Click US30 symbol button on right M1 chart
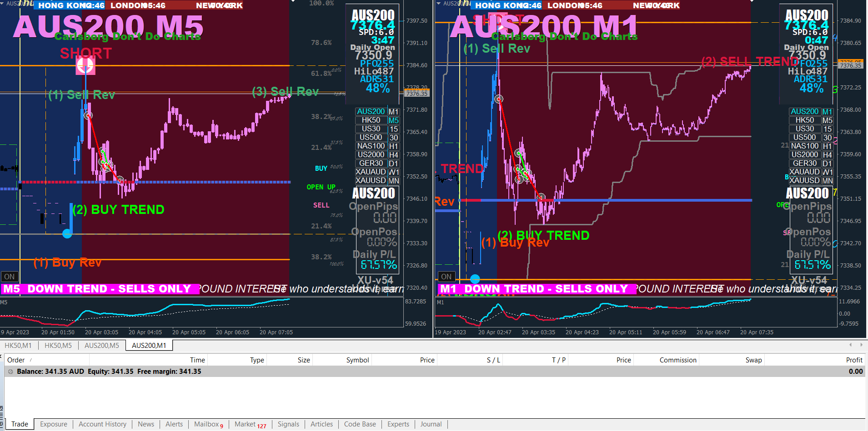This screenshot has width=868, height=431. (x=805, y=129)
